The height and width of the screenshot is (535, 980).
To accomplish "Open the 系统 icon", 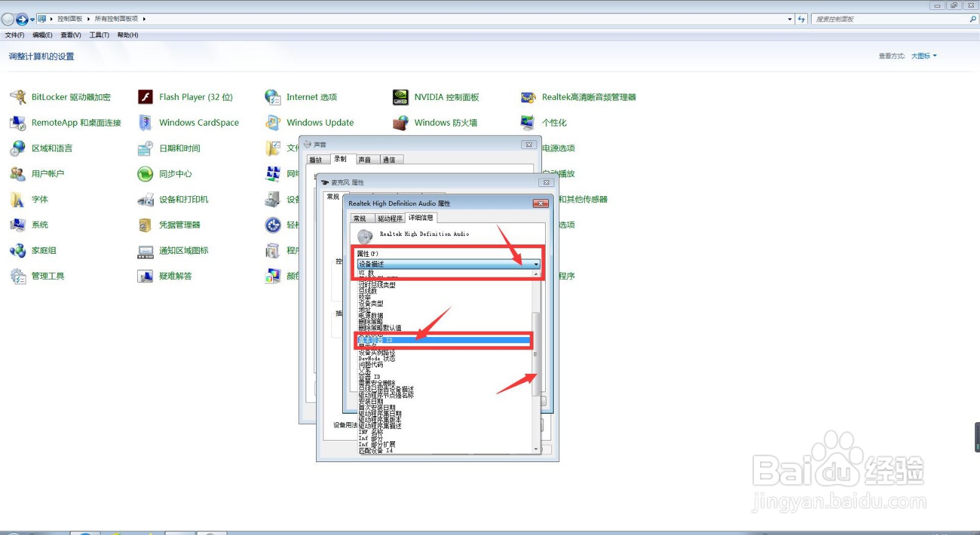I will click(18, 225).
